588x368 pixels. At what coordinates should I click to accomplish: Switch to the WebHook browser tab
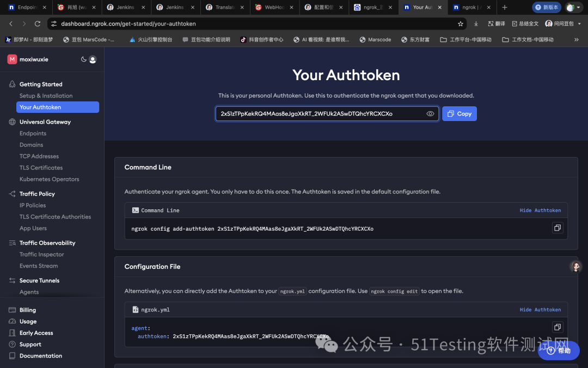pos(274,7)
